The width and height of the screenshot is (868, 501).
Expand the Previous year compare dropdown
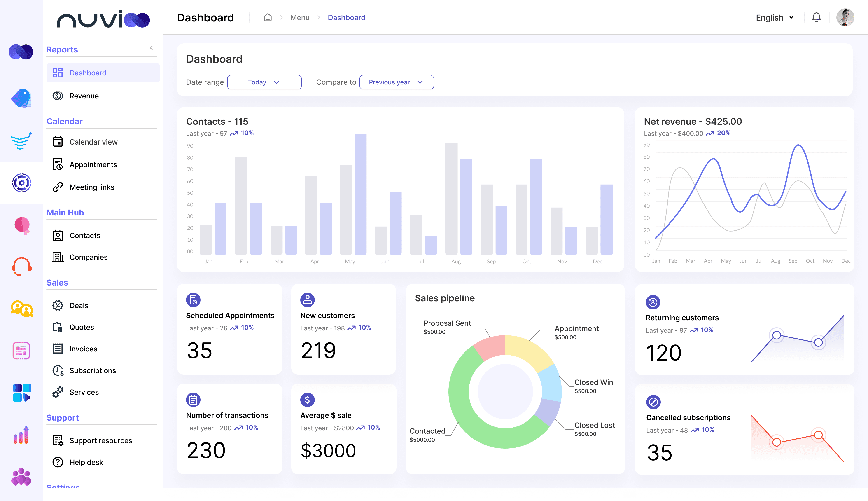point(396,82)
